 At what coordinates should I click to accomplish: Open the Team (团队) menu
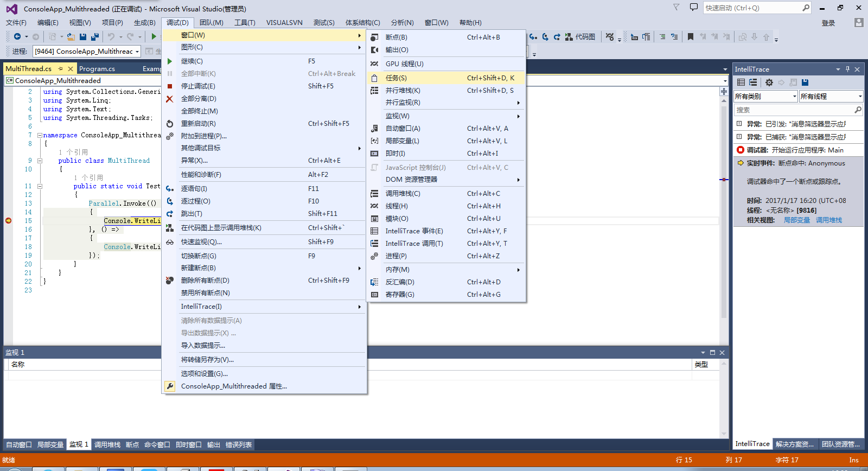[x=211, y=23]
